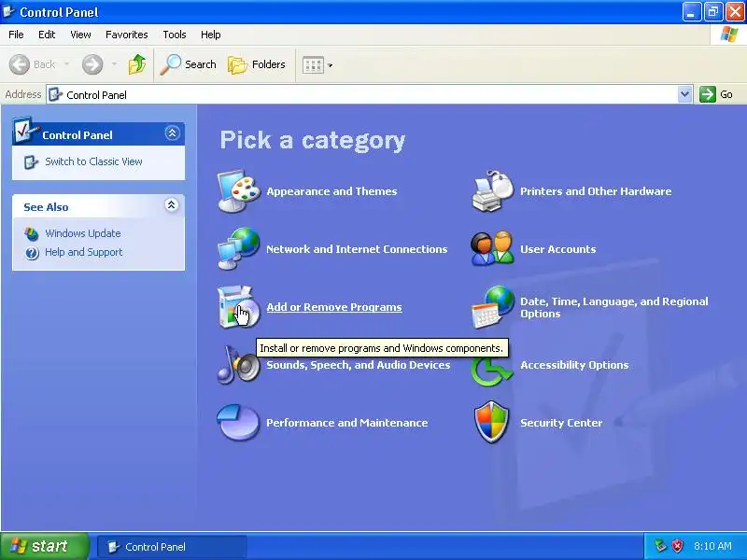747x560 pixels.
Task: Open the View menu
Action: click(80, 35)
